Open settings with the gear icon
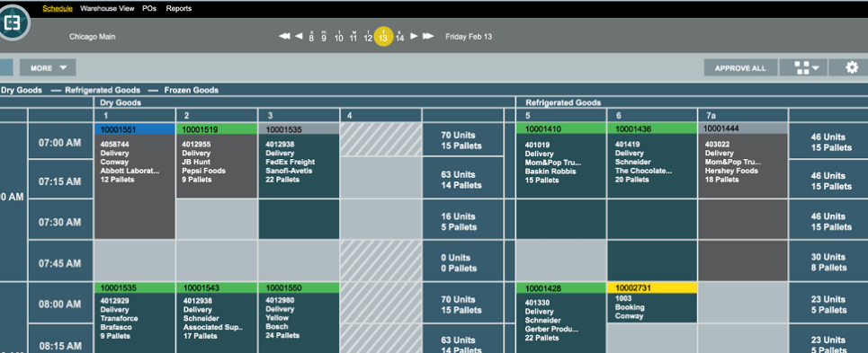The width and height of the screenshot is (868, 353). pos(852,67)
